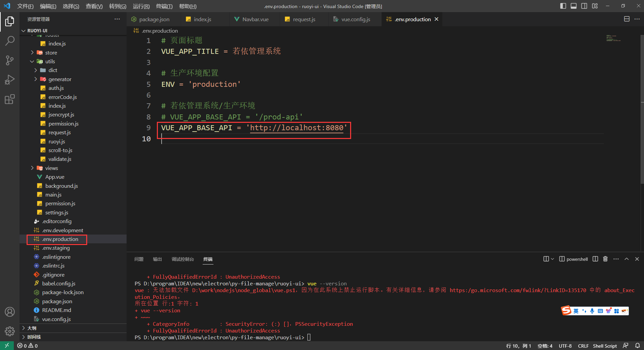This screenshot has width=644, height=350.
Task: Click the editor minimap
Action: pyautogui.click(x=613, y=38)
